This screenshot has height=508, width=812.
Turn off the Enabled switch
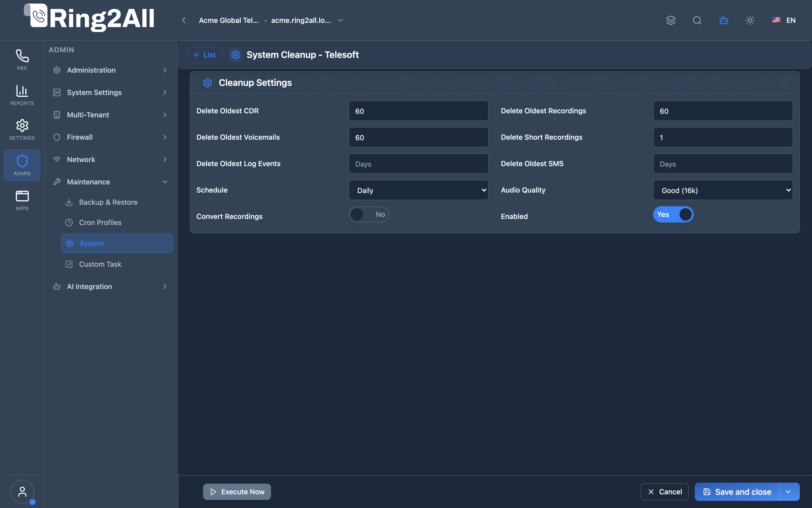tap(673, 214)
